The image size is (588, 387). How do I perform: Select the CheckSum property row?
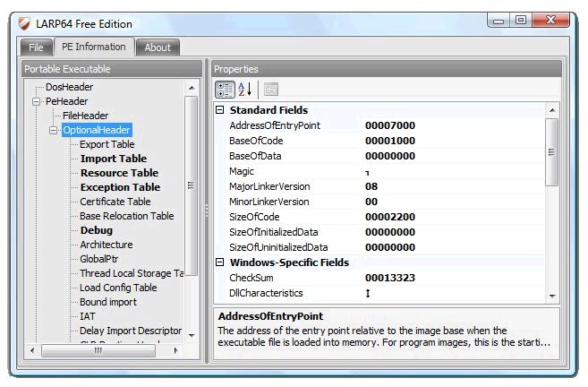[379, 278]
